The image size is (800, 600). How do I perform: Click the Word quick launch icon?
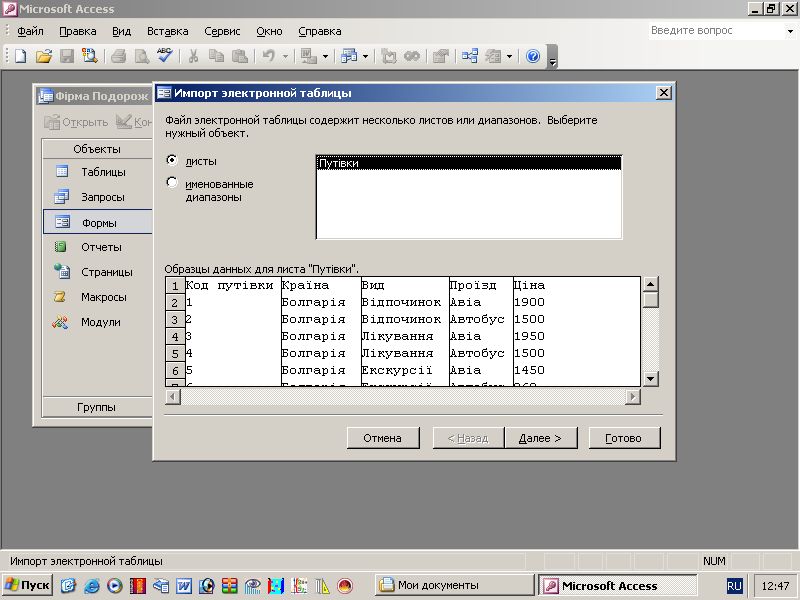pos(184,586)
